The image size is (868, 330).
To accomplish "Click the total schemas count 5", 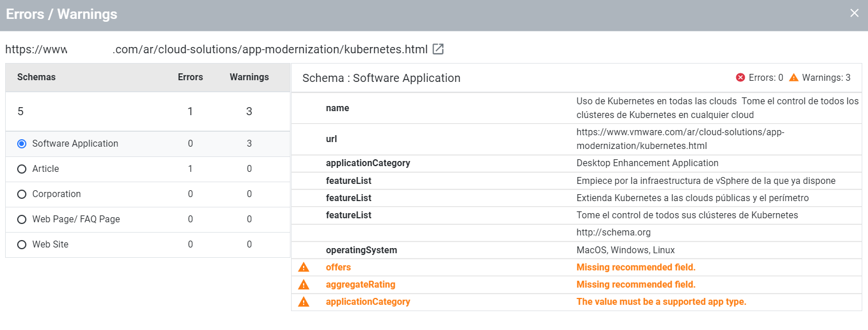I will coord(21,111).
